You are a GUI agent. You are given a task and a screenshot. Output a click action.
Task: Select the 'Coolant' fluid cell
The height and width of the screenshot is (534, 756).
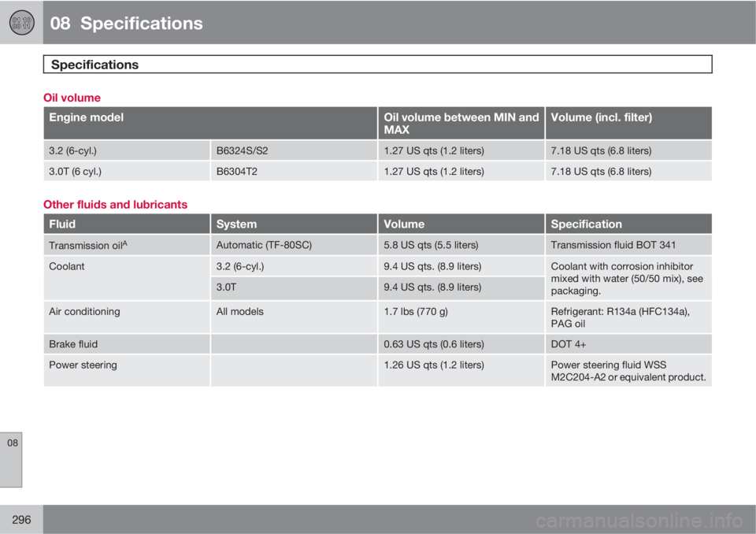click(x=127, y=278)
